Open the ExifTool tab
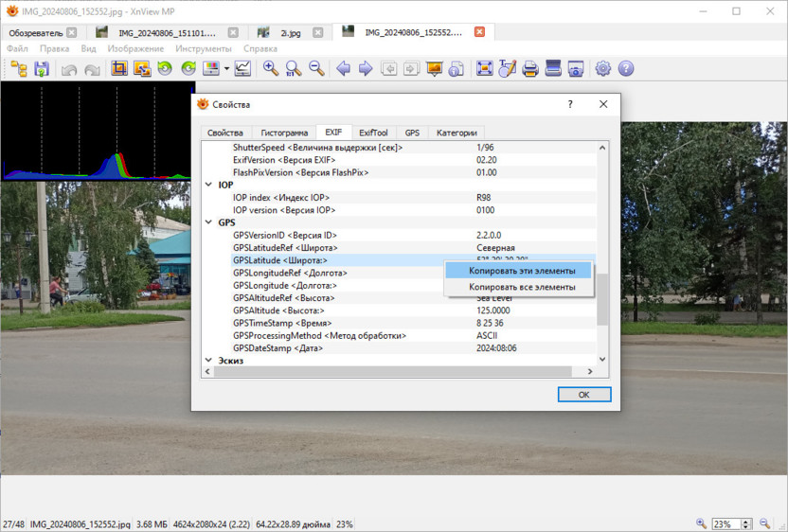The image size is (788, 532). tap(373, 133)
